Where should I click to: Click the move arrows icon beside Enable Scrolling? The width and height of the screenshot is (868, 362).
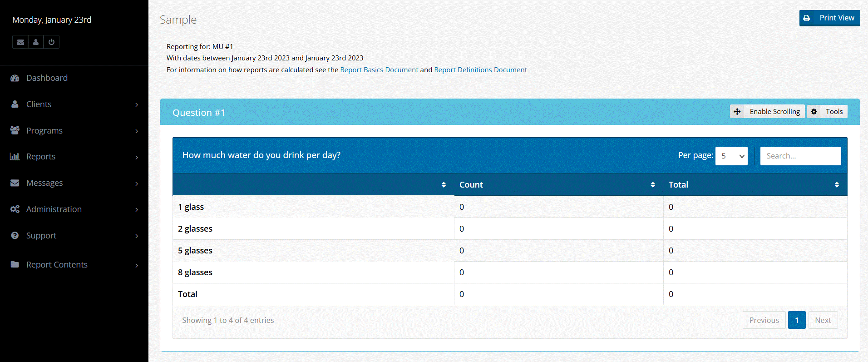tap(737, 112)
